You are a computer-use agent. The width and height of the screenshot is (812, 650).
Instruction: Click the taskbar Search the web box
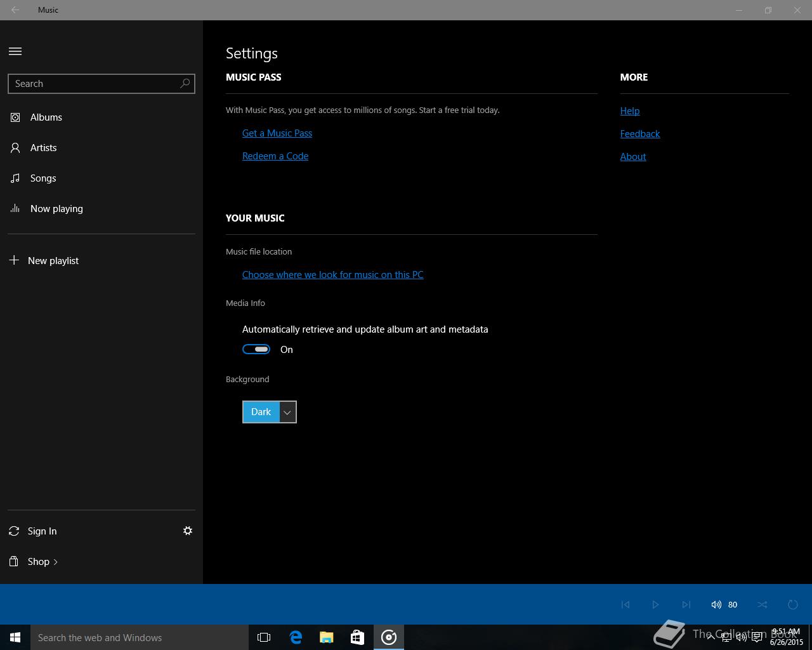click(x=140, y=637)
